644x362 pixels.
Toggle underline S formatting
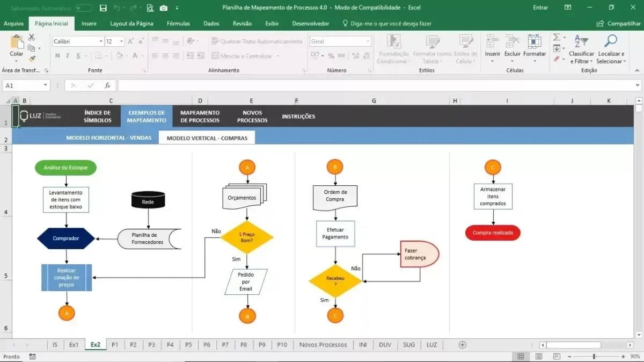78,56
